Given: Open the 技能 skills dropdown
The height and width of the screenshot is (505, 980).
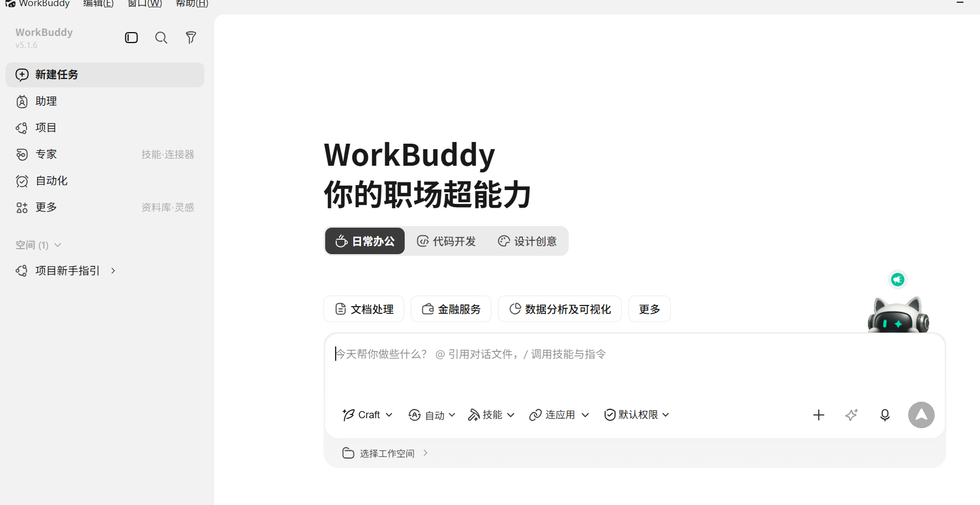Looking at the screenshot, I should [x=491, y=415].
